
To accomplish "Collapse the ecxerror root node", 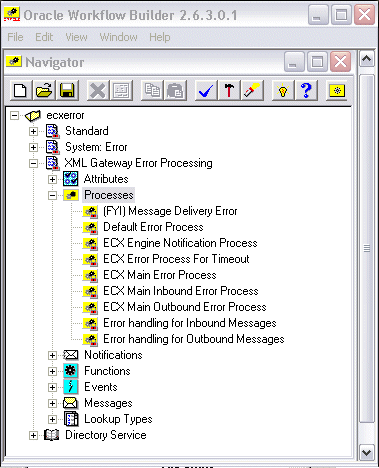I will [14, 116].
